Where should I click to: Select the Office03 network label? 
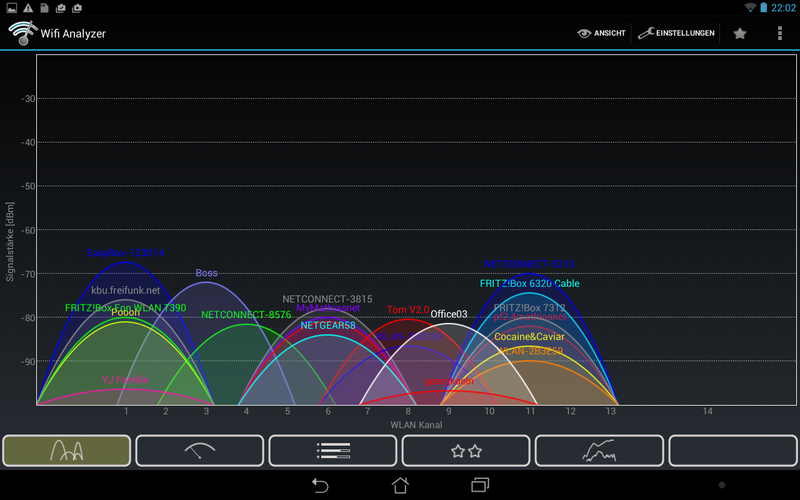(448, 314)
